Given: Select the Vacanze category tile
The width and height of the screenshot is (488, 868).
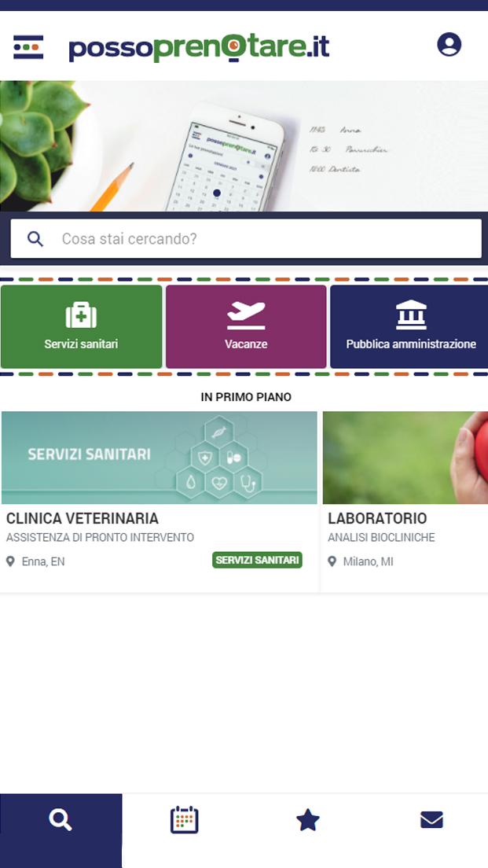Looking at the screenshot, I should point(246,326).
